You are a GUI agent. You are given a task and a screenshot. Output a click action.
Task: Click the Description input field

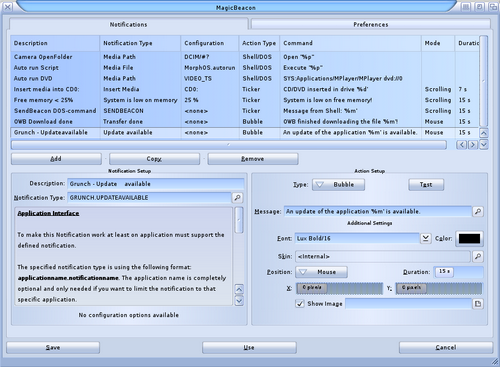(156, 184)
